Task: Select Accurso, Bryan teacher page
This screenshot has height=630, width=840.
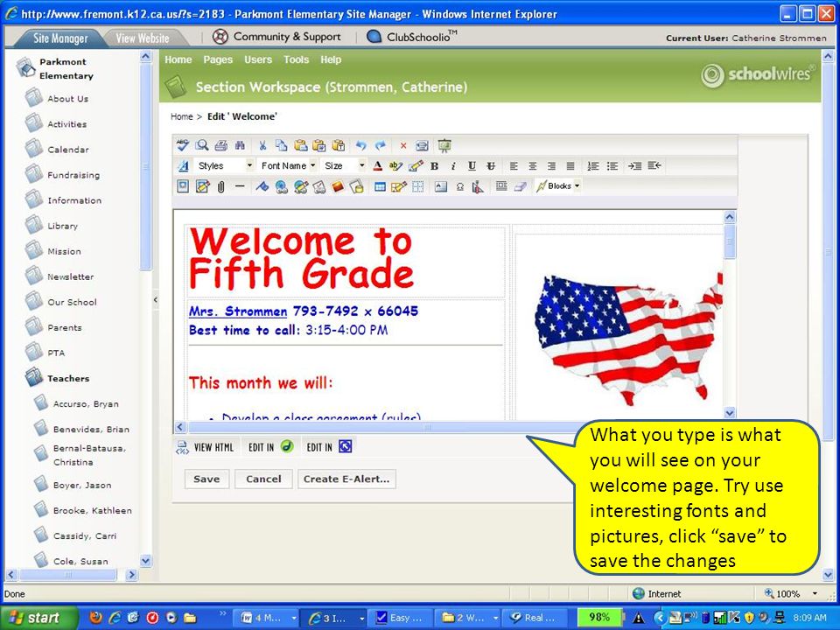Action: 86,404
